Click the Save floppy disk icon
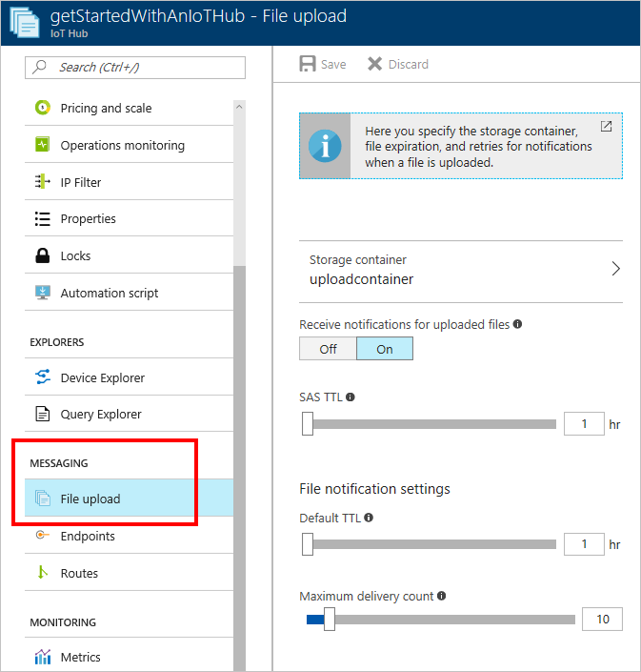Screen dimensions: 641x672 pyautogui.click(x=308, y=64)
